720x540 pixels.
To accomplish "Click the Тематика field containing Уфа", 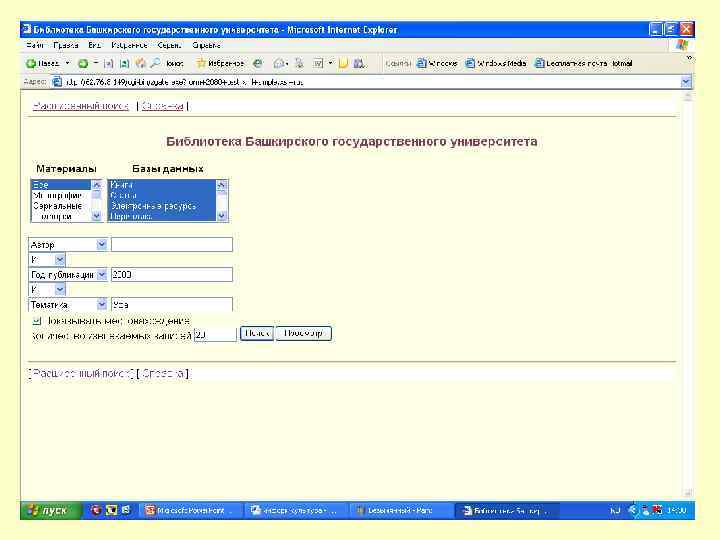I will point(172,304).
